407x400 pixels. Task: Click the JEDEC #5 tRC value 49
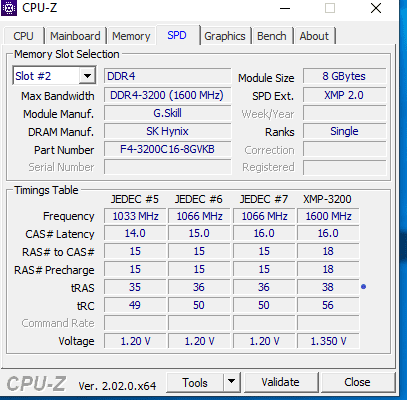click(x=135, y=305)
